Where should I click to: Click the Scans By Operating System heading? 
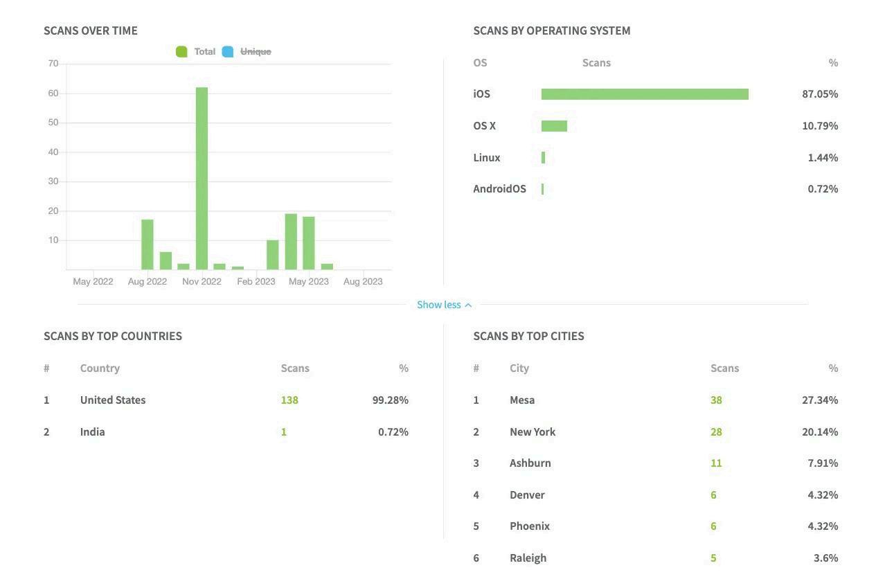coord(552,30)
